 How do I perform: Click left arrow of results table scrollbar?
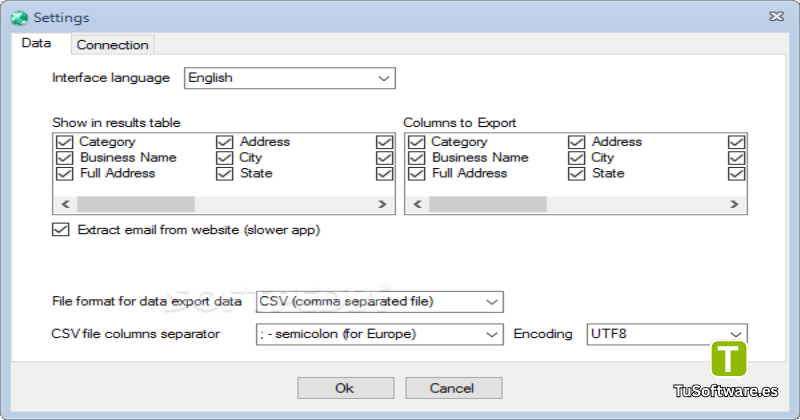[x=65, y=204]
